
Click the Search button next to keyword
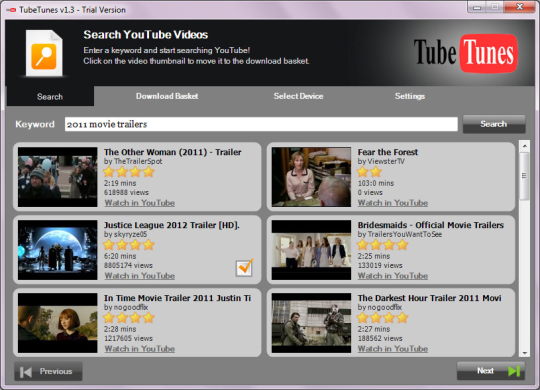494,124
